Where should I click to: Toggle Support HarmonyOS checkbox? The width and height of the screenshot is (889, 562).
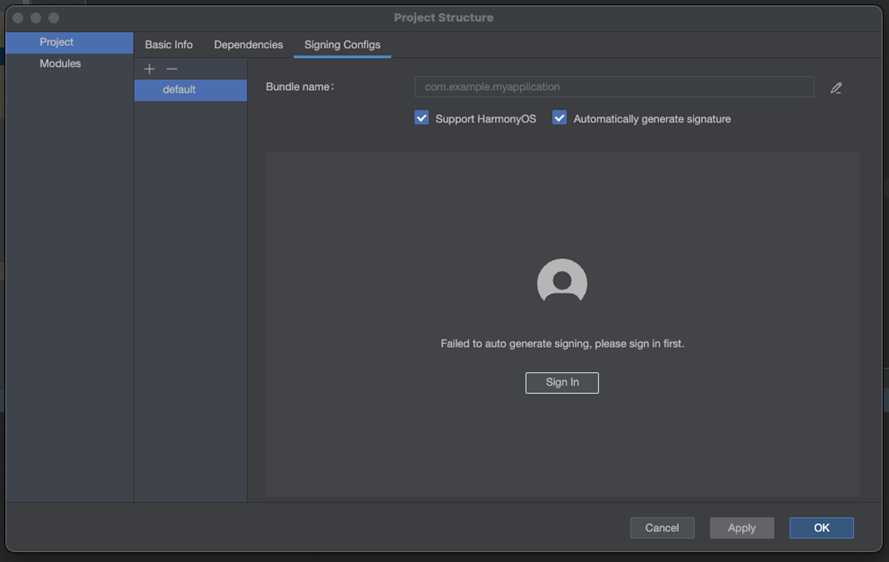coord(421,118)
